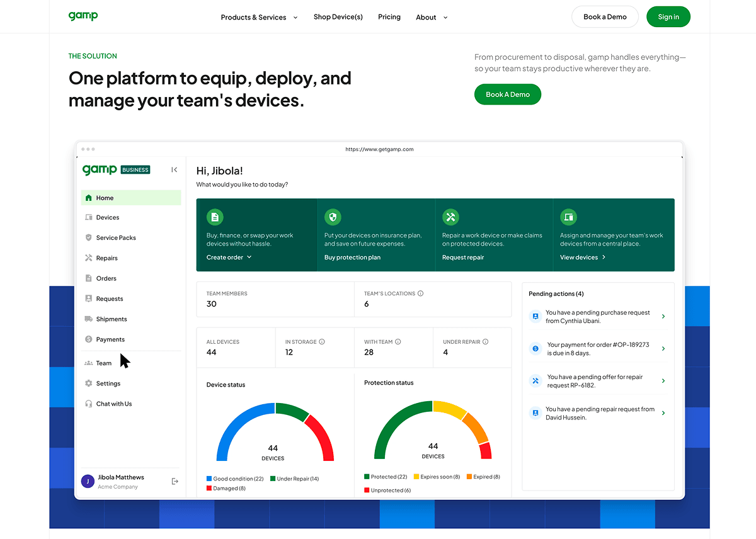756x539 pixels.
Task: Click the View devices link
Action: (x=583, y=257)
